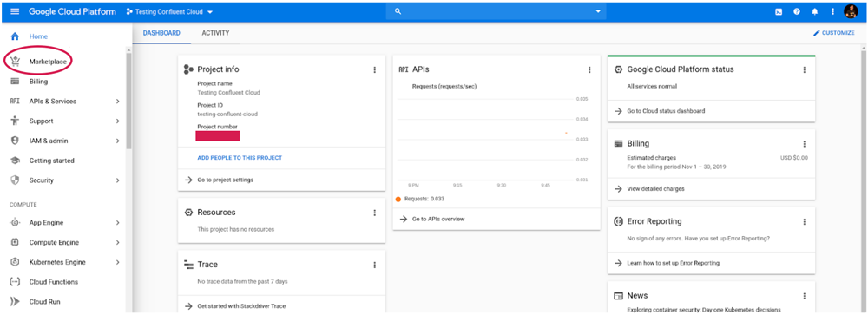
Task: Expand IAM & admin submenu chevron
Action: (117, 141)
